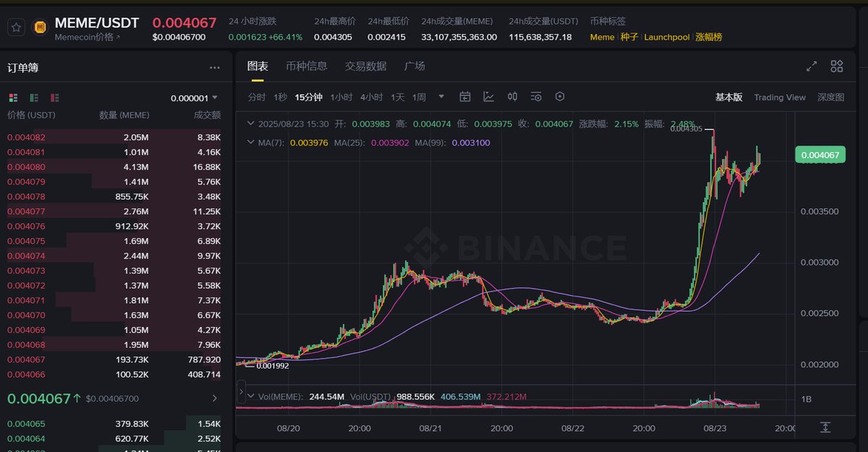Show both buy and sell orders layout
This screenshot has height=452, width=868.
13,98
